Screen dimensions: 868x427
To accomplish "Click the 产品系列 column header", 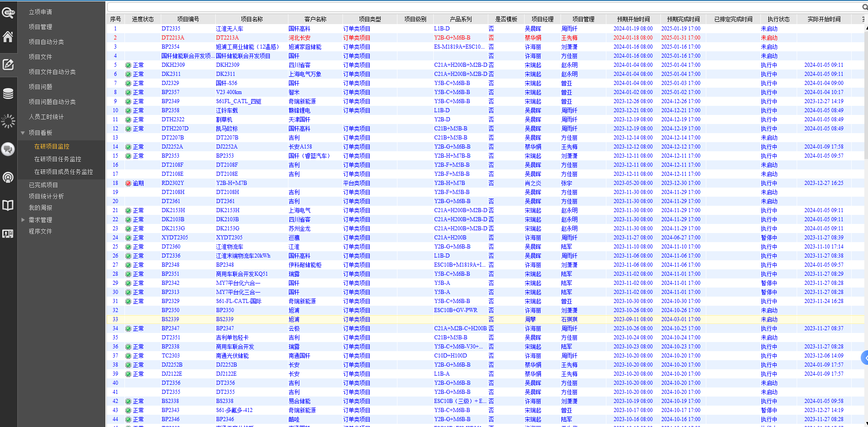I will (x=461, y=19).
